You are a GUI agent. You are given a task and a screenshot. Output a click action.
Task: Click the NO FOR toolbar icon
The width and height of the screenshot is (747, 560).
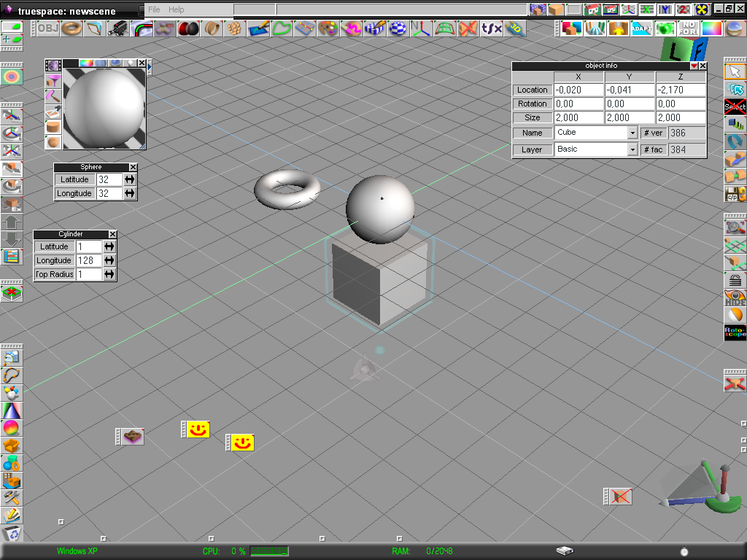pos(689,28)
